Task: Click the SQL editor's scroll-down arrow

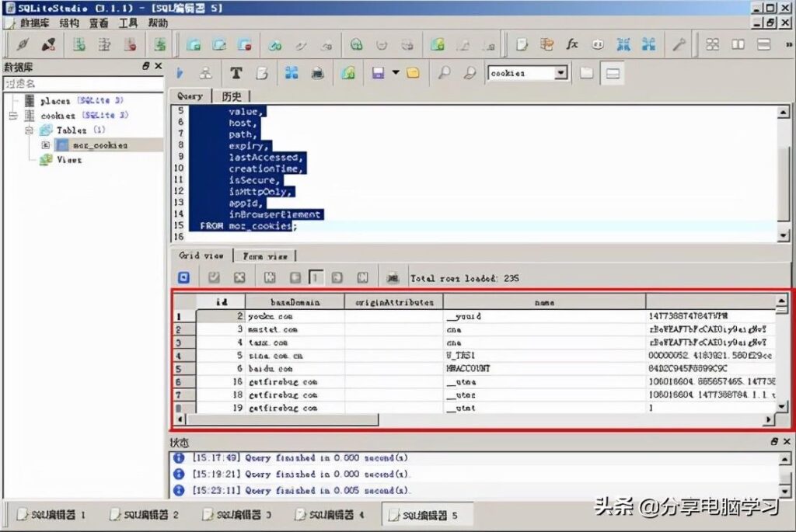Action: coord(784,236)
